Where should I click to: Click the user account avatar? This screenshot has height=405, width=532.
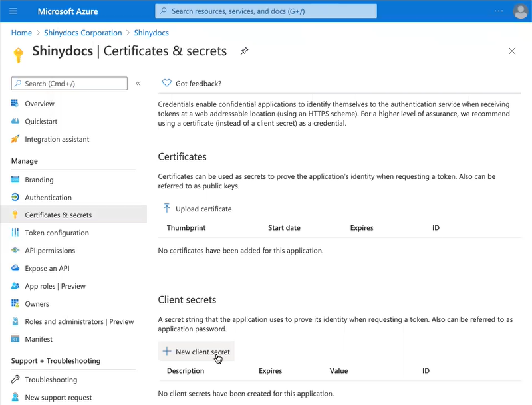tap(521, 11)
